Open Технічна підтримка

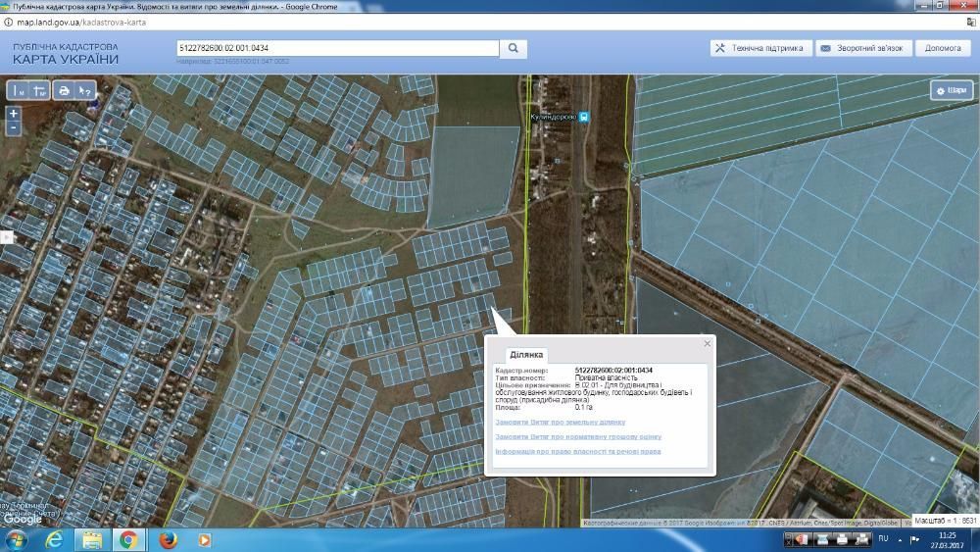pyautogui.click(x=760, y=48)
